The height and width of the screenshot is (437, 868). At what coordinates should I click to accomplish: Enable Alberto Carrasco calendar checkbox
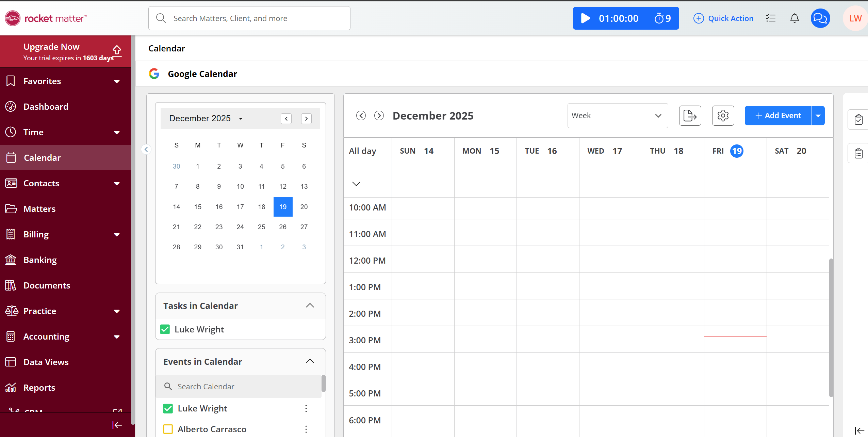click(168, 429)
